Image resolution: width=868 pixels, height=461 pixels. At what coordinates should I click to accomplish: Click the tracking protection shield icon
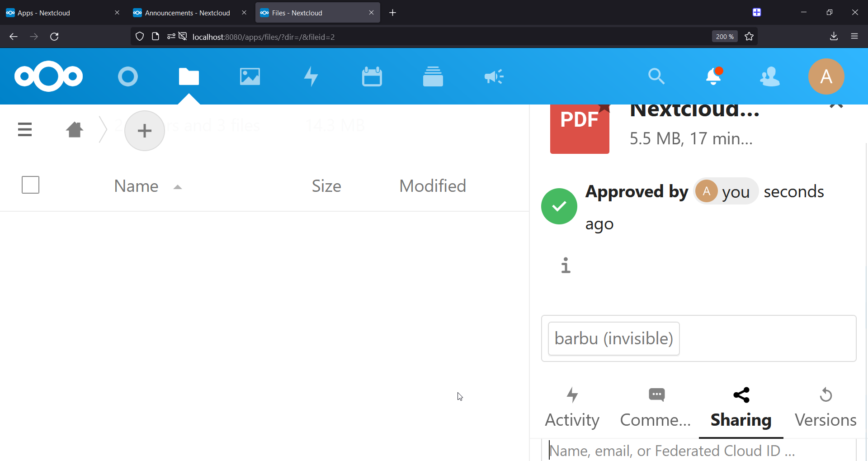[x=140, y=37]
